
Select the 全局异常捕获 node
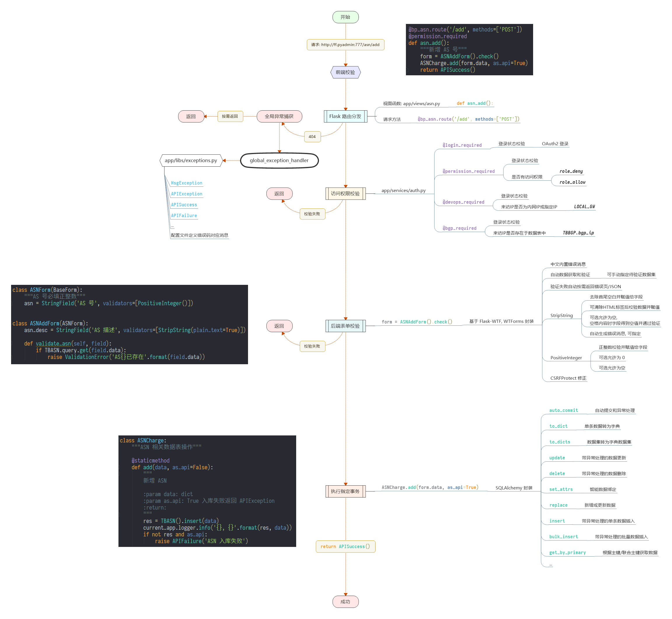(279, 116)
